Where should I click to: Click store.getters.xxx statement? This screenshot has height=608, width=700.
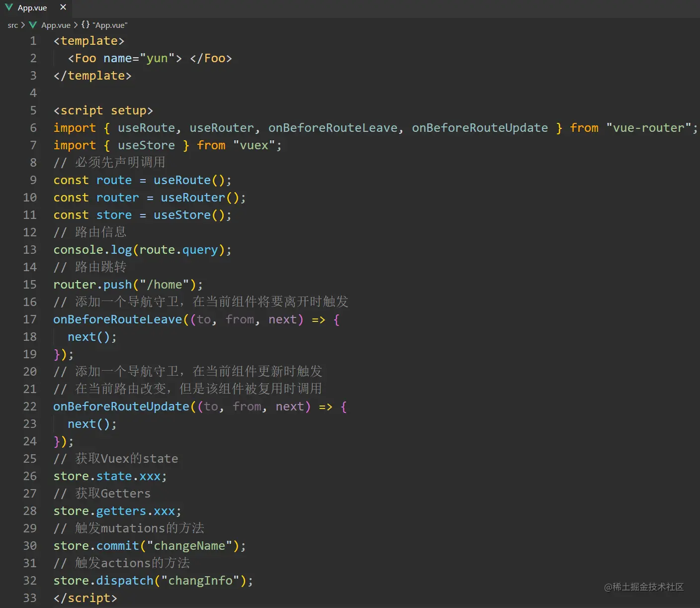[x=117, y=511]
